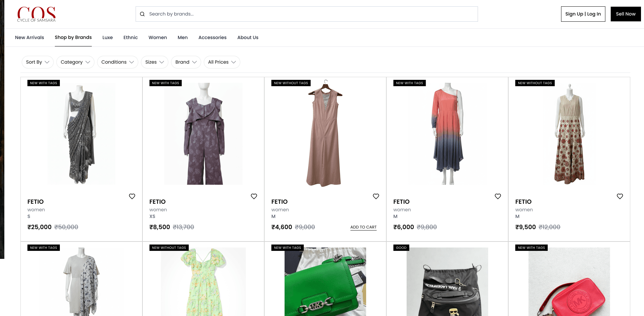Open the grey sequin saree product image
The width and height of the screenshot is (644, 316).
point(81,134)
